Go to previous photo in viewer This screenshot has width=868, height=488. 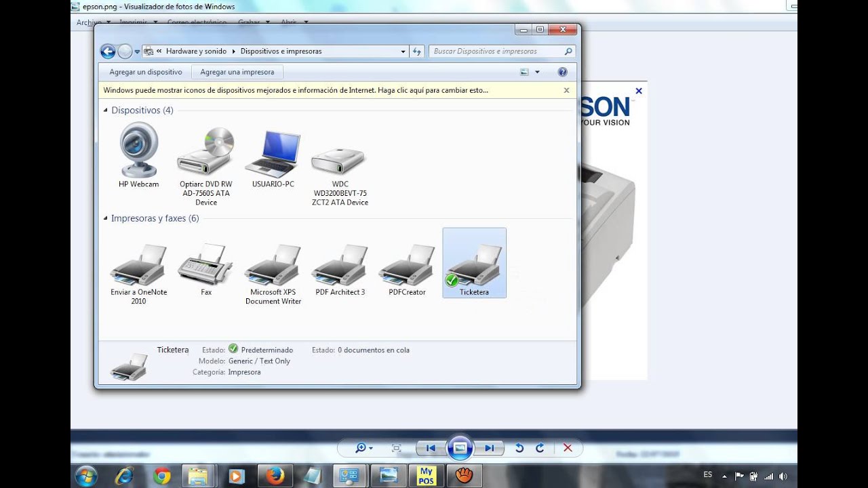tap(431, 448)
